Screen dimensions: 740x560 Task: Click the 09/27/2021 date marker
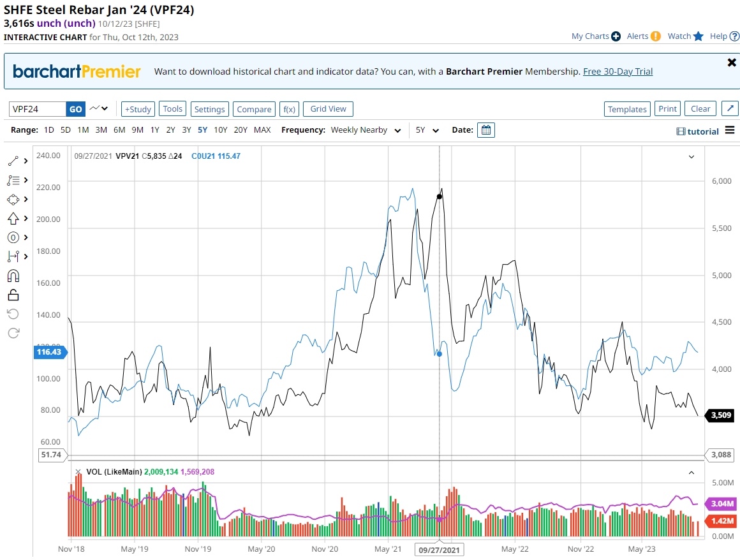(x=439, y=550)
